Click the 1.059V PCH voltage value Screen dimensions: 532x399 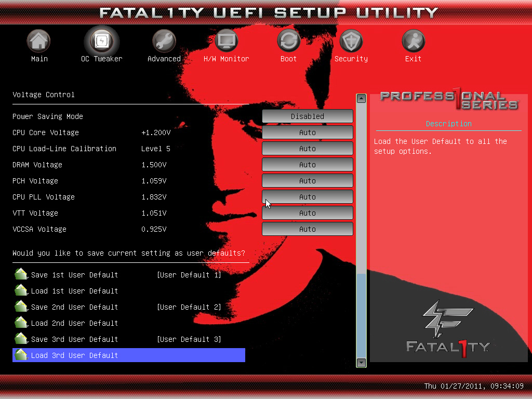click(x=154, y=181)
